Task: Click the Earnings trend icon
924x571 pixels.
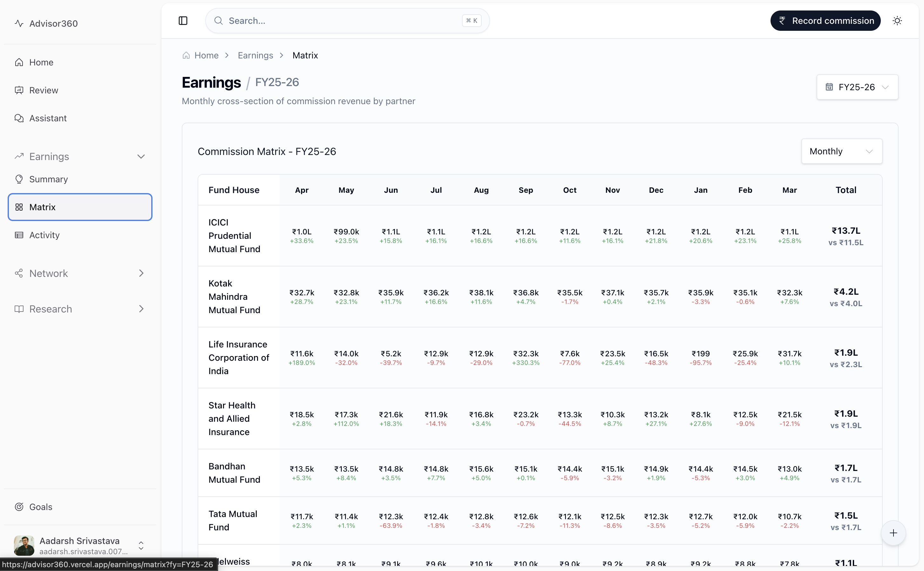Action: 19,156
